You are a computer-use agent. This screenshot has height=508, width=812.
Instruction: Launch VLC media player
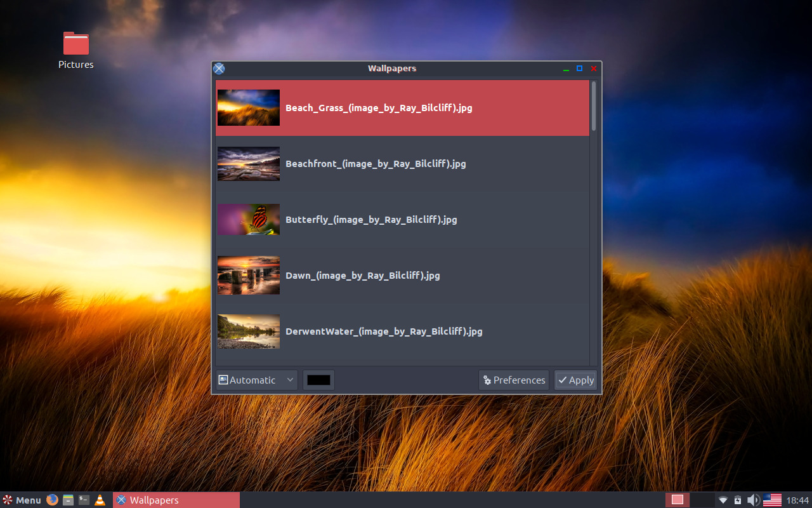[100, 500]
